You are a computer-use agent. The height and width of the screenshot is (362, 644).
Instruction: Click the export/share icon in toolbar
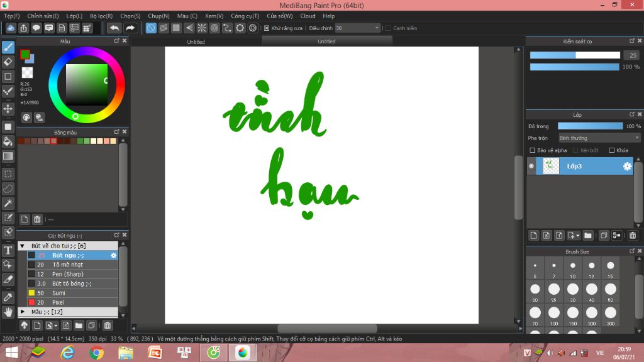23,28
